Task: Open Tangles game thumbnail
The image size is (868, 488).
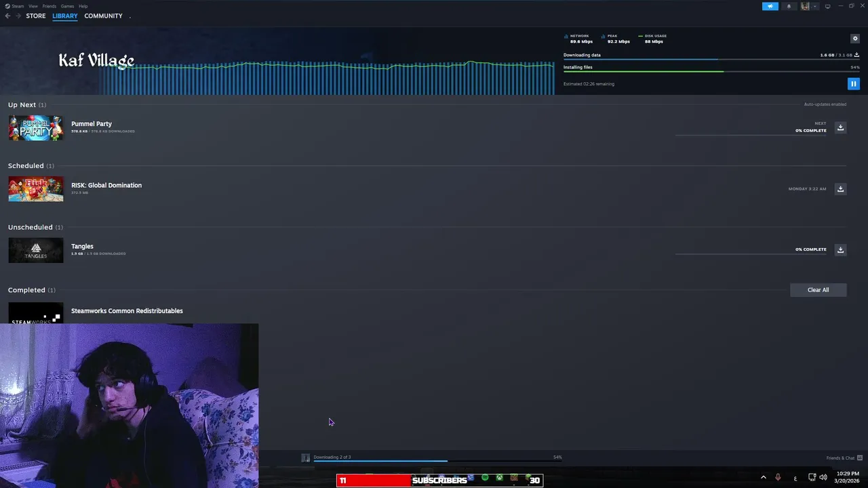Action: click(35, 250)
